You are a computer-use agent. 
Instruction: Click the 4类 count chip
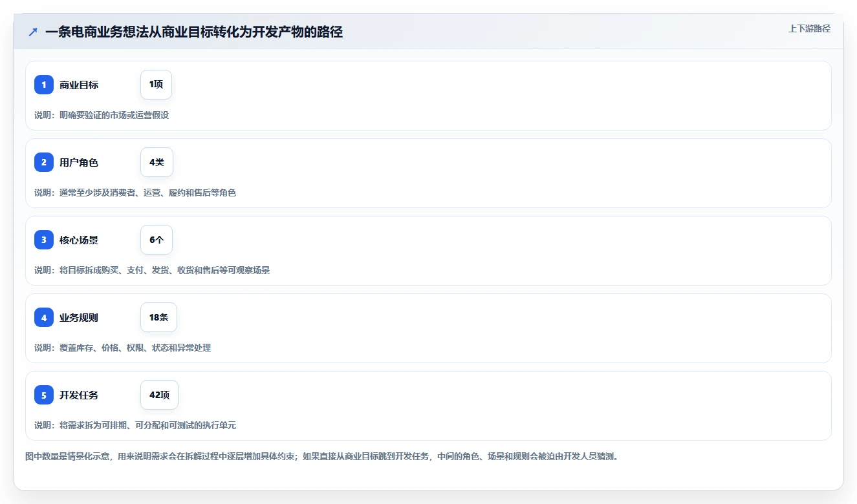[x=157, y=162]
